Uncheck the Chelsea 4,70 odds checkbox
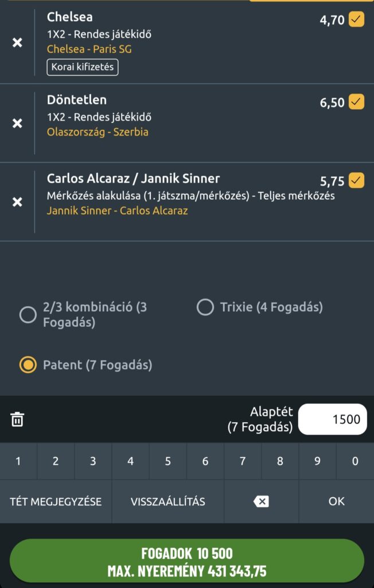This screenshot has height=588, width=374. point(356,20)
